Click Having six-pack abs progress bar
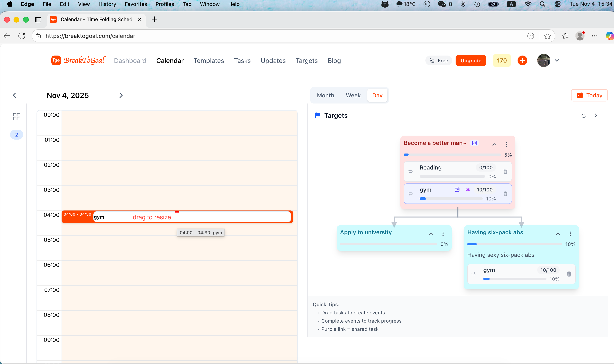The width and height of the screenshot is (614, 364). point(514,244)
